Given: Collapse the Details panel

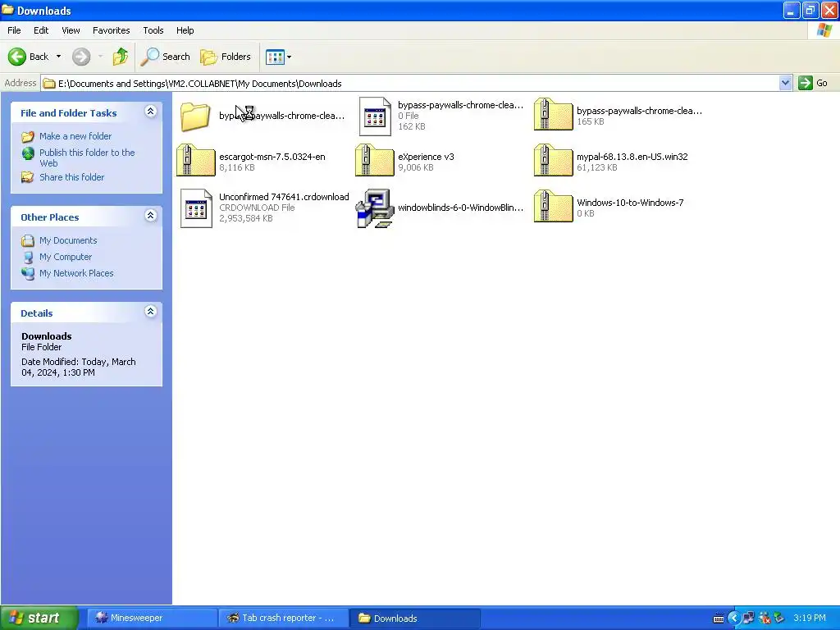Looking at the screenshot, I should click(151, 311).
